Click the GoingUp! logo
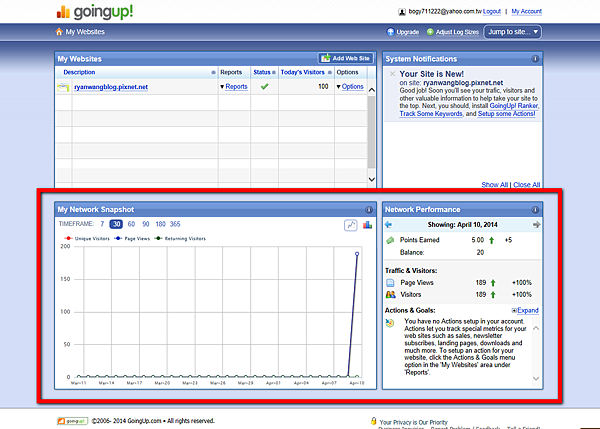This screenshot has height=429, width=600. pos(95,12)
